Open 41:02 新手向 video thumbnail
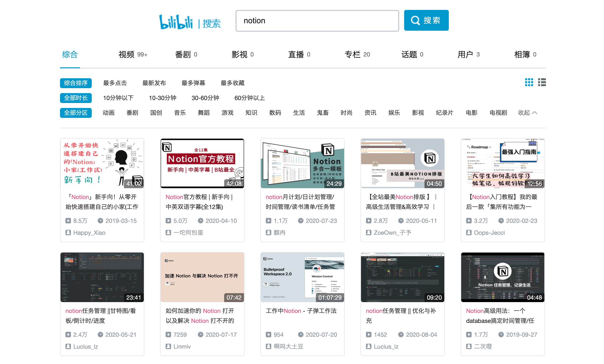 coord(102,163)
